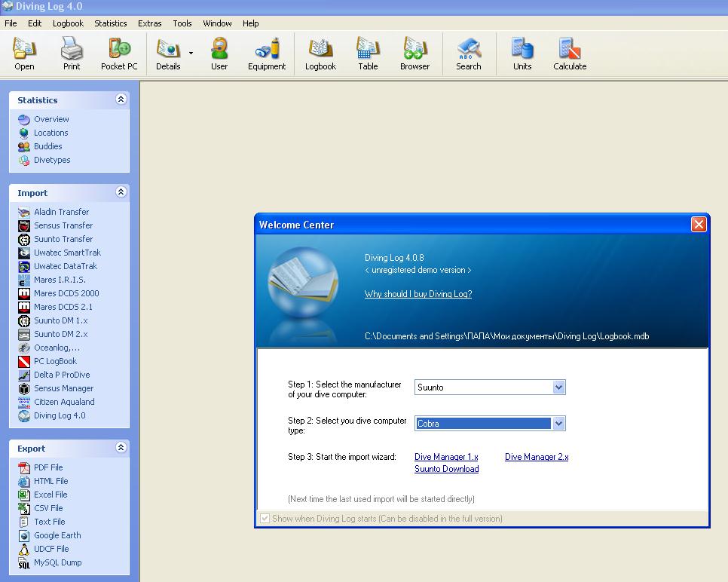728x582 pixels.
Task: Start the Dive Manager 2.x import wizard
Action: pos(537,457)
